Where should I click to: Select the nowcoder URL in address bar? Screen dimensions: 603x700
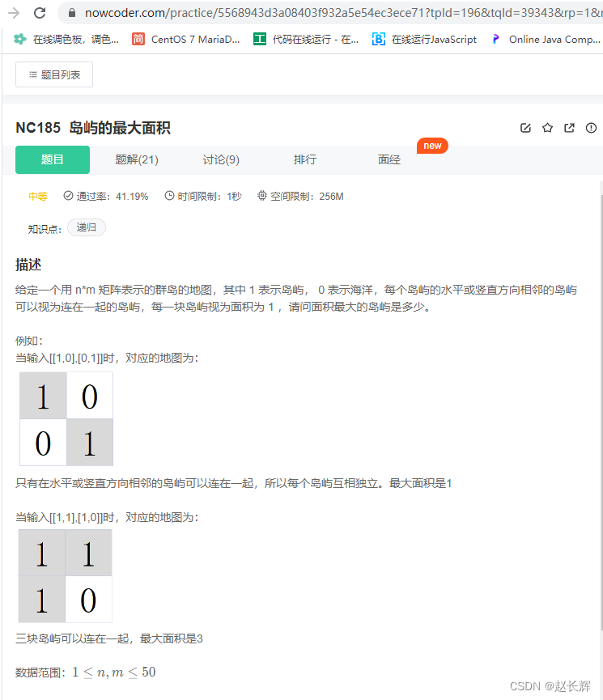click(x=343, y=13)
